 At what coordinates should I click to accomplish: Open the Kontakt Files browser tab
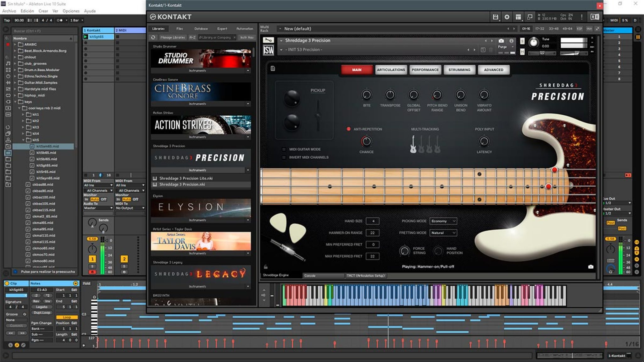[180, 29]
